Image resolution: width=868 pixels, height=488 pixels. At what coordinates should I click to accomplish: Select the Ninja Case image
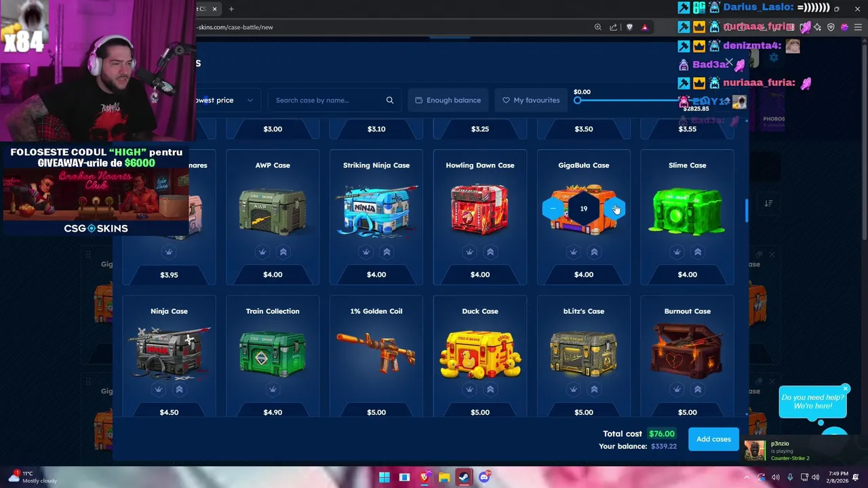pos(169,352)
